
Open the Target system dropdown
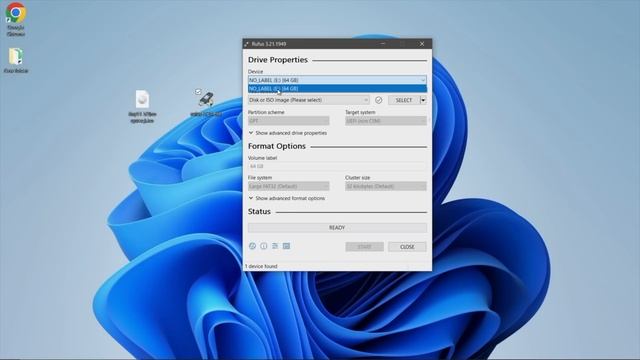pyautogui.click(x=386, y=121)
